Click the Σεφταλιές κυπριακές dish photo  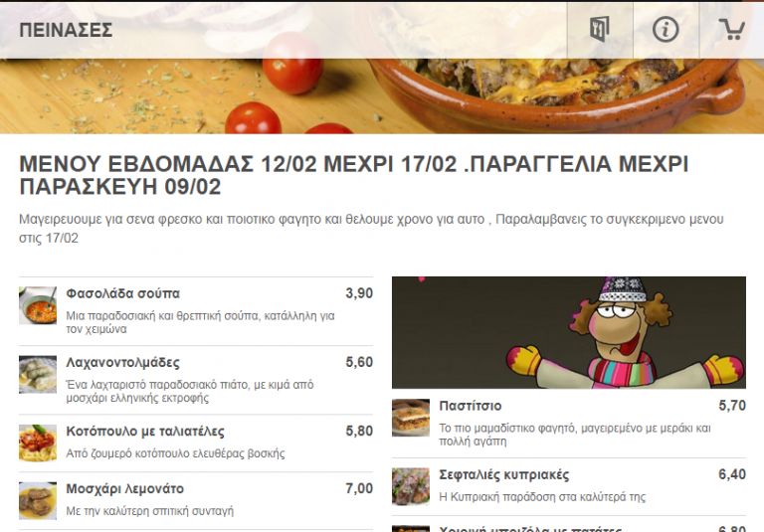click(x=411, y=486)
